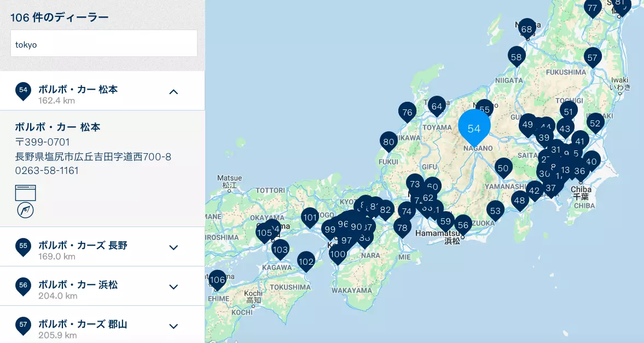Select map pin 68 near Niigata coast
Viewport: 644px width, 343px height.
pyautogui.click(x=526, y=29)
